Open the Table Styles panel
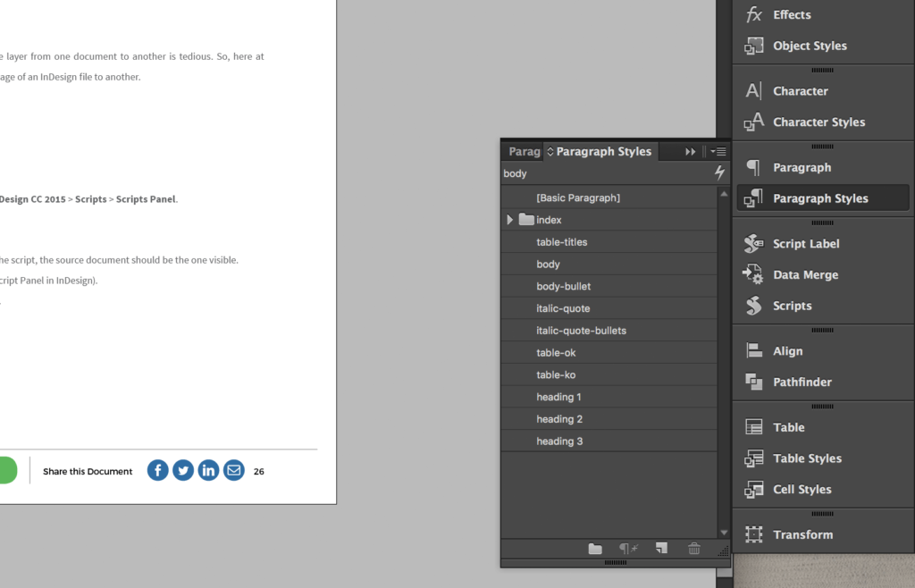Viewport: 915px width, 588px height. tap(807, 458)
